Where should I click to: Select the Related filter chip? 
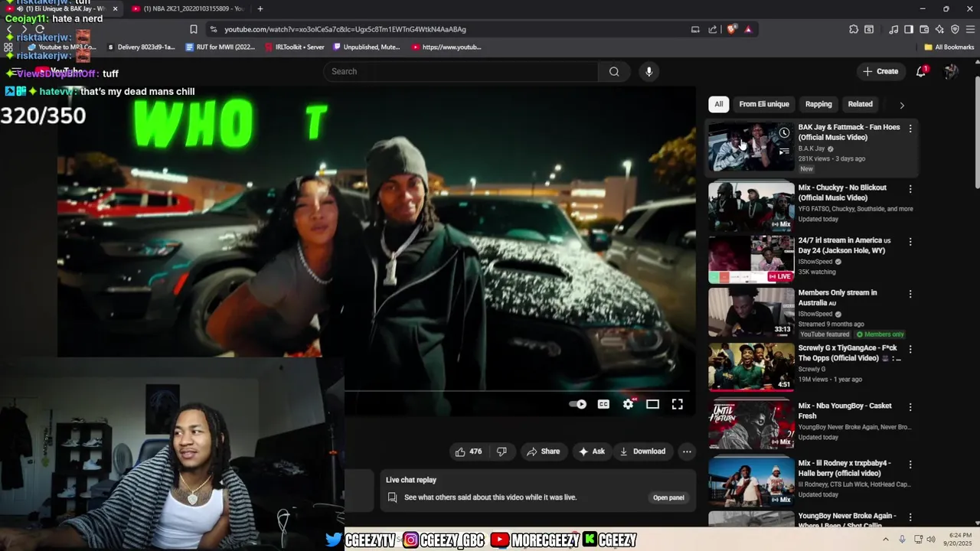860,104
